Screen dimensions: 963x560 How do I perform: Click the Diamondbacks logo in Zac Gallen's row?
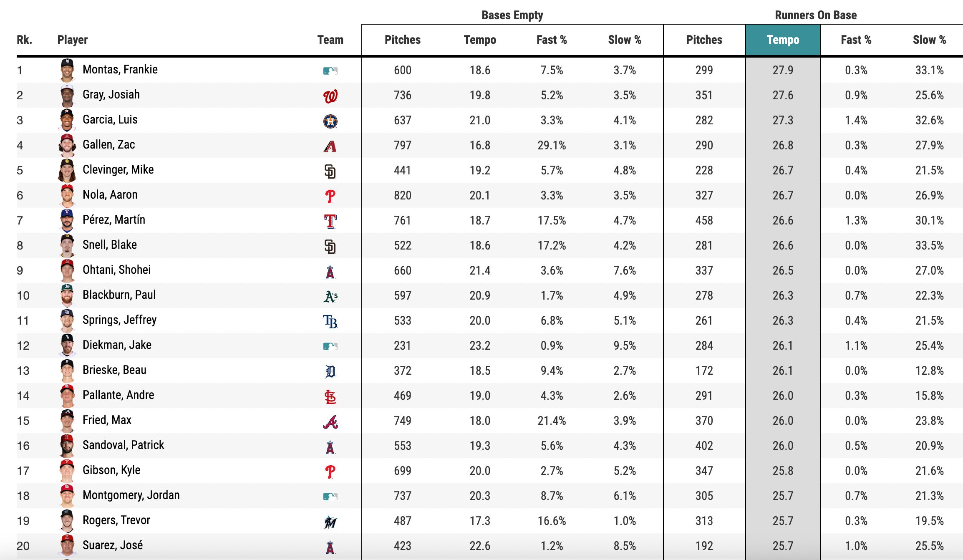[330, 146]
